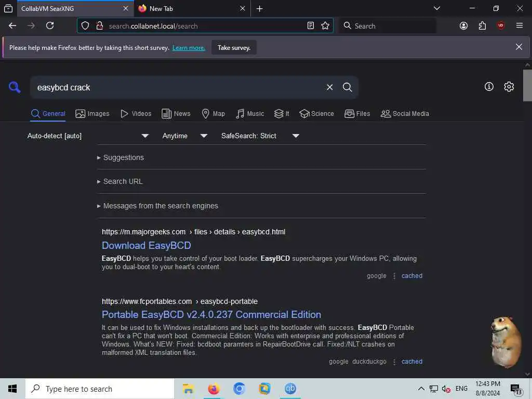The width and height of the screenshot is (532, 399).
Task: Close the New Tab tab
Action: [x=242, y=8]
